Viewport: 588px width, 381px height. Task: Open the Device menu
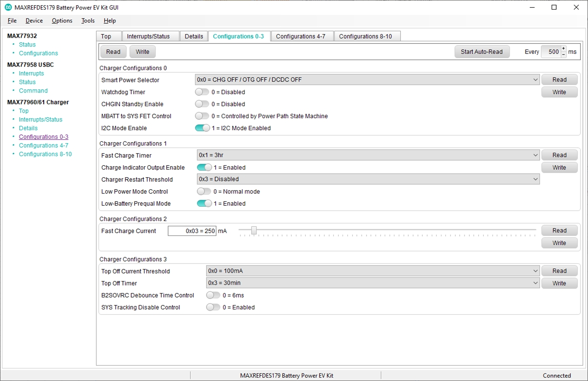tap(34, 21)
